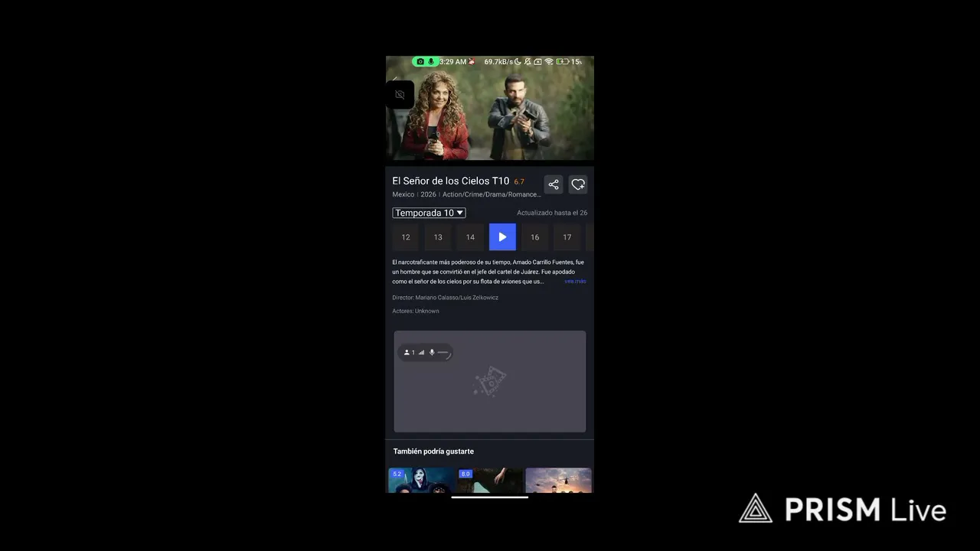Tap the Wi-Fi icon in the status bar

tap(549, 61)
